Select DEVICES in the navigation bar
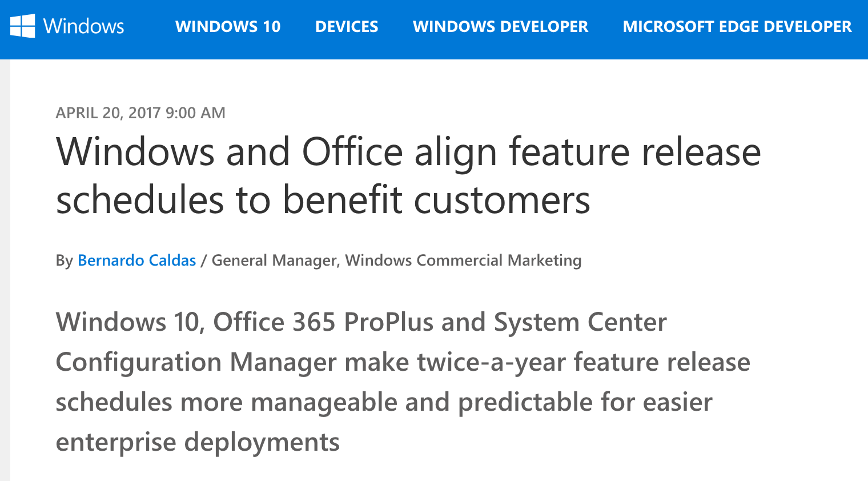The image size is (868, 481). pyautogui.click(x=347, y=26)
